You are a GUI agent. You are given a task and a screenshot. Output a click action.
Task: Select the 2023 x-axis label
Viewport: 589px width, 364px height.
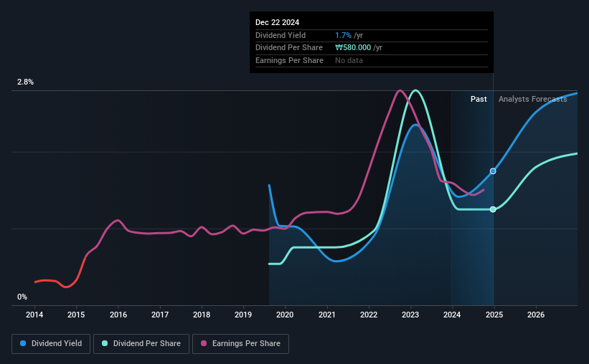[x=410, y=315]
